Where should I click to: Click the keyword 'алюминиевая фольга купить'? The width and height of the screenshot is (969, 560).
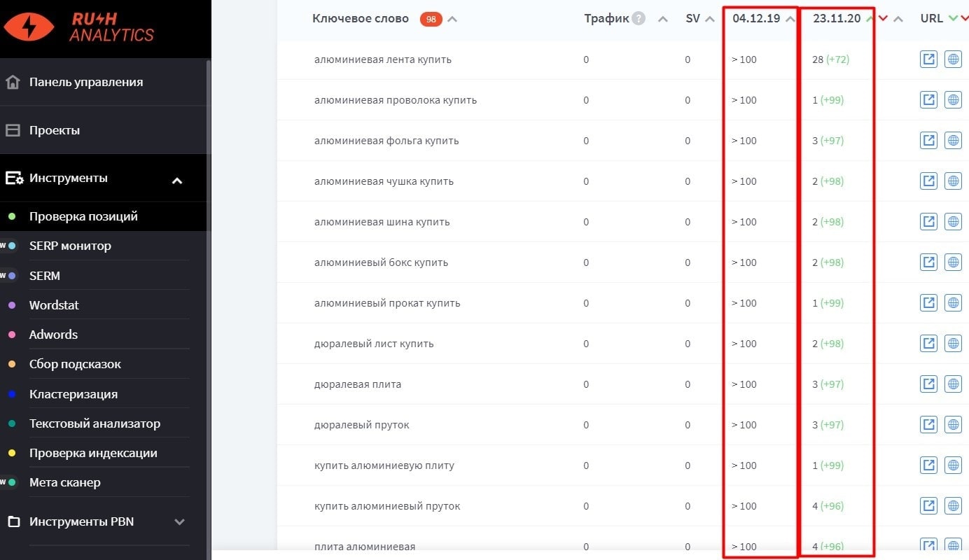386,140
